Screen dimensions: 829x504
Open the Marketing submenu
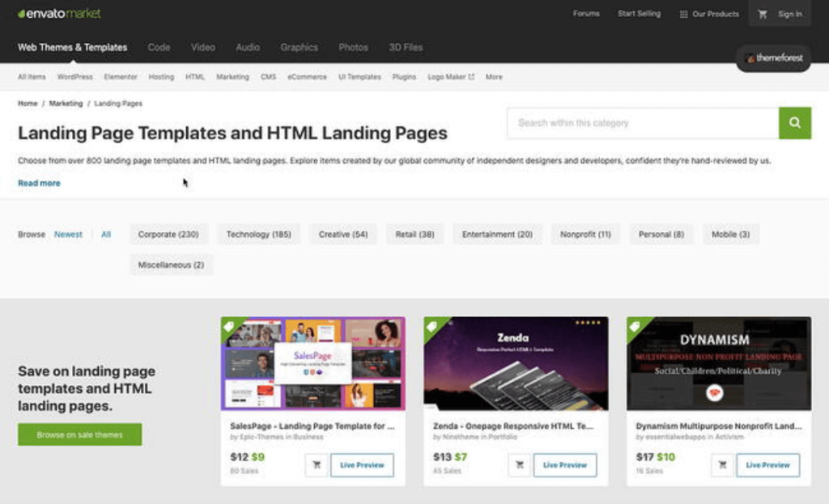(232, 77)
